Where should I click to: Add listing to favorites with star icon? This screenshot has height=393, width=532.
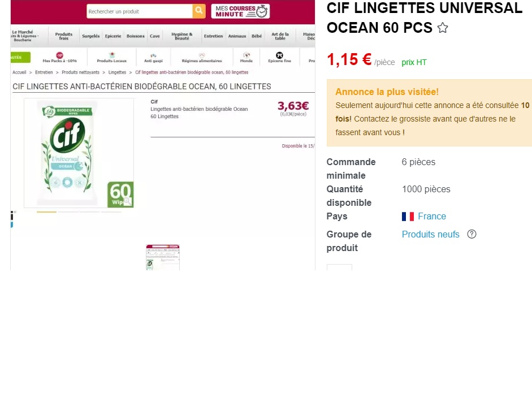pyautogui.click(x=443, y=28)
